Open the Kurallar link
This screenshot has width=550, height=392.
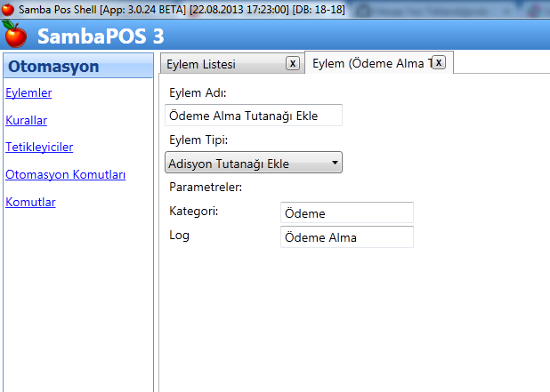tap(27, 120)
